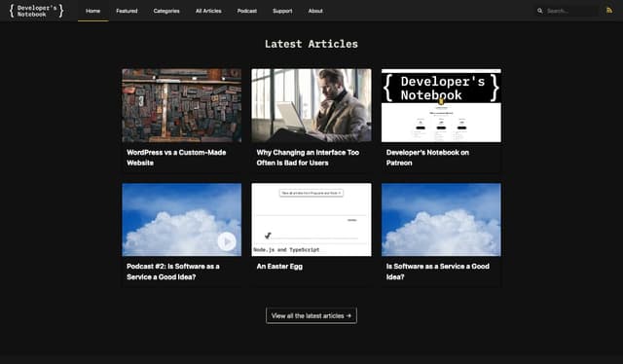Click the letterpress blocks thumbnail
The height and width of the screenshot is (364, 623).
(182, 105)
